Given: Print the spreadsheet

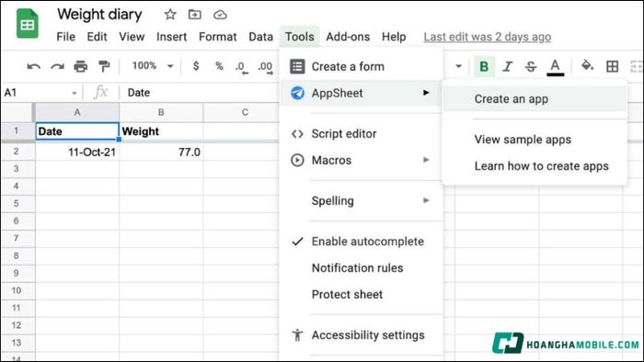Looking at the screenshot, I should tap(81, 66).
